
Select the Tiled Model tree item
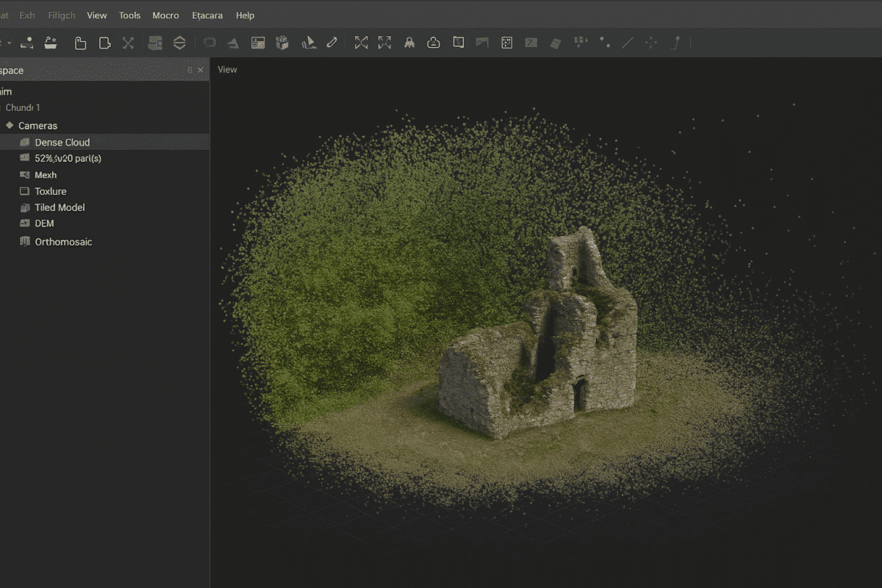click(x=60, y=207)
